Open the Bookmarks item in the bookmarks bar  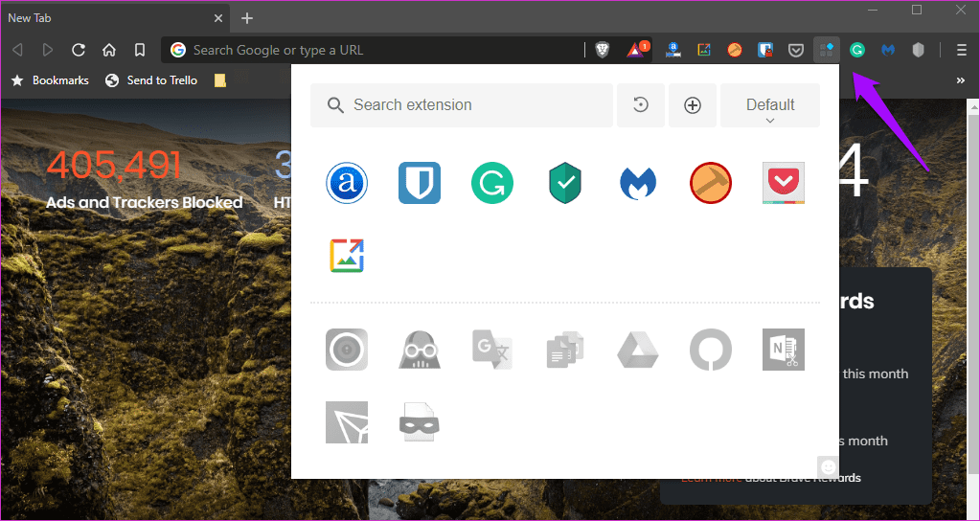[50, 79]
